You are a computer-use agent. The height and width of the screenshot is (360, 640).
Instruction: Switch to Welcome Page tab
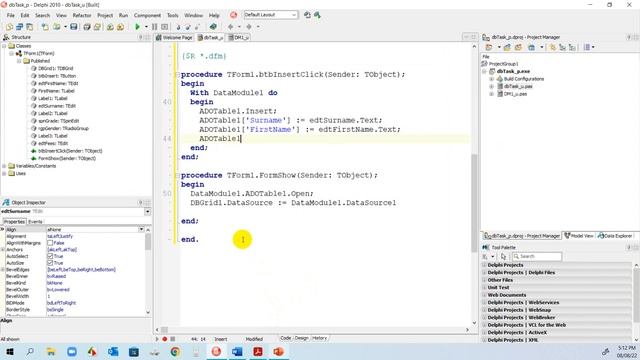174,37
